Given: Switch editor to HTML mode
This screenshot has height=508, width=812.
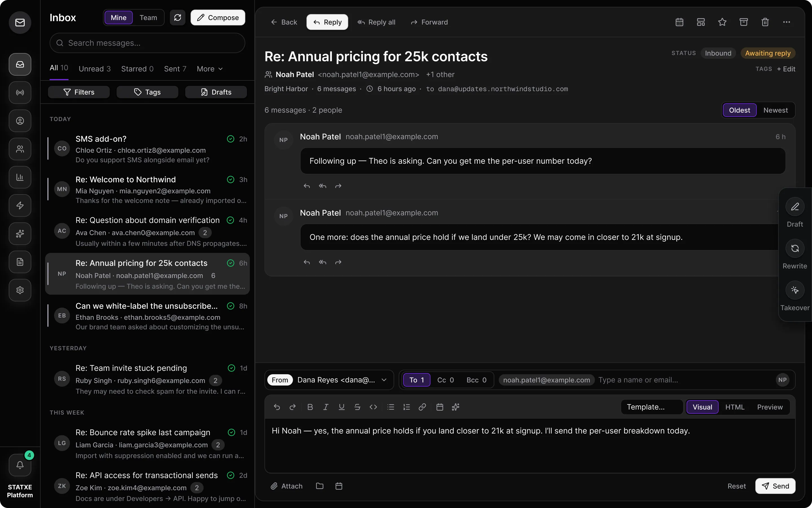Looking at the screenshot, I should (734, 407).
